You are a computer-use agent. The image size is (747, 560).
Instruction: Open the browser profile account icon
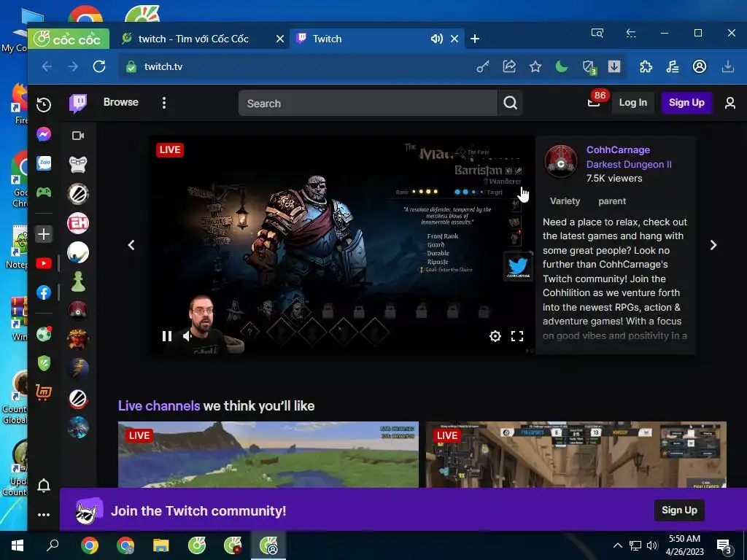700,66
